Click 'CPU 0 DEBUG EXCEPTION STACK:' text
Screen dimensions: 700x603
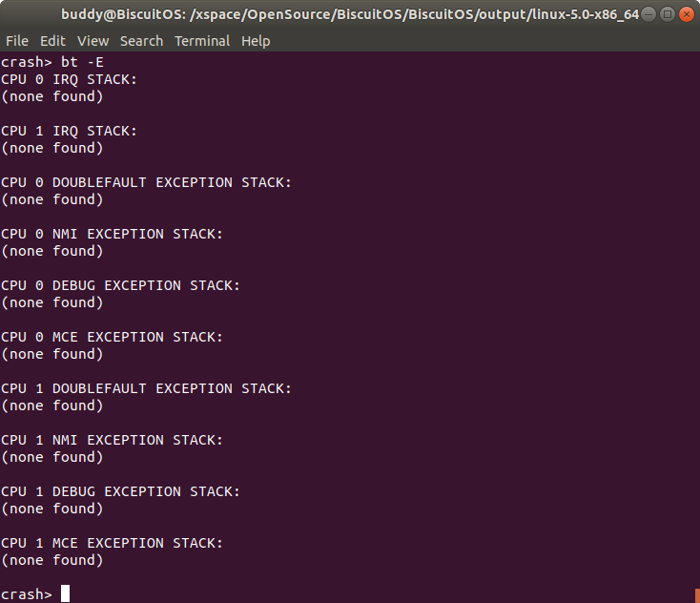coord(121,285)
